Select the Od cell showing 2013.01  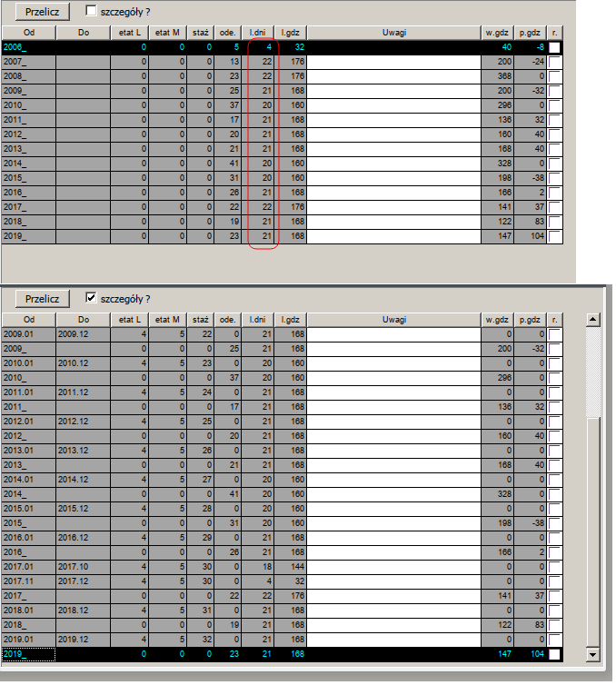pyautogui.click(x=28, y=451)
